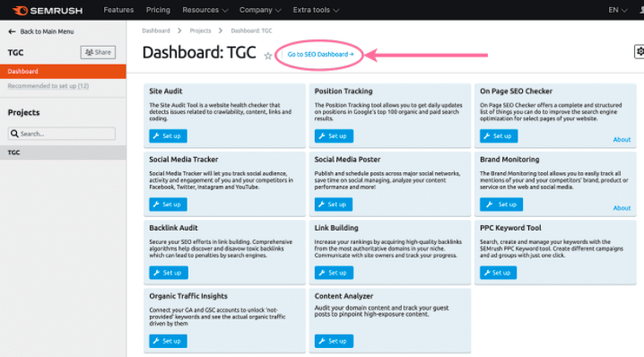Click the Projects sidebar heading

click(x=24, y=112)
